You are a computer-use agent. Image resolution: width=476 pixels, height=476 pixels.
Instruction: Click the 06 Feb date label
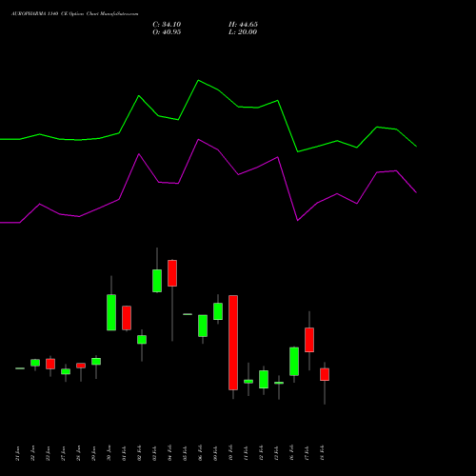pos(201,453)
